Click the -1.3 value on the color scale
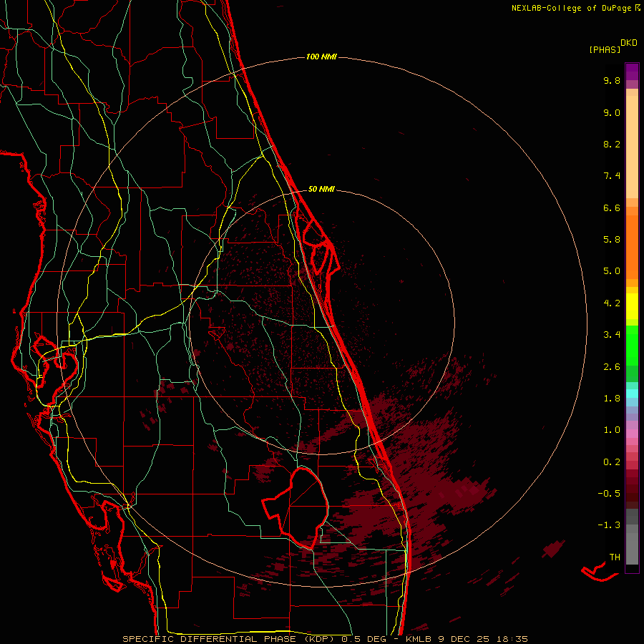This screenshot has width=644, height=644. point(609,526)
